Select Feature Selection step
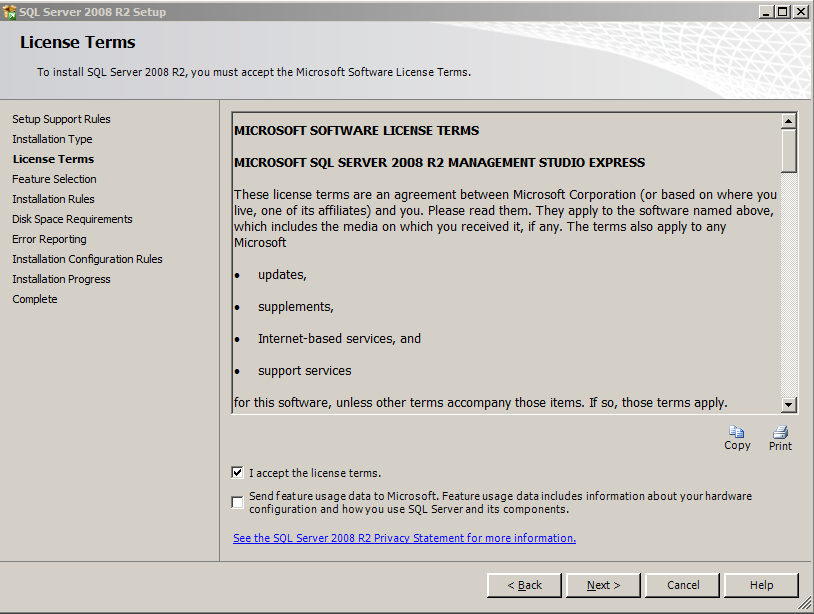 point(54,179)
